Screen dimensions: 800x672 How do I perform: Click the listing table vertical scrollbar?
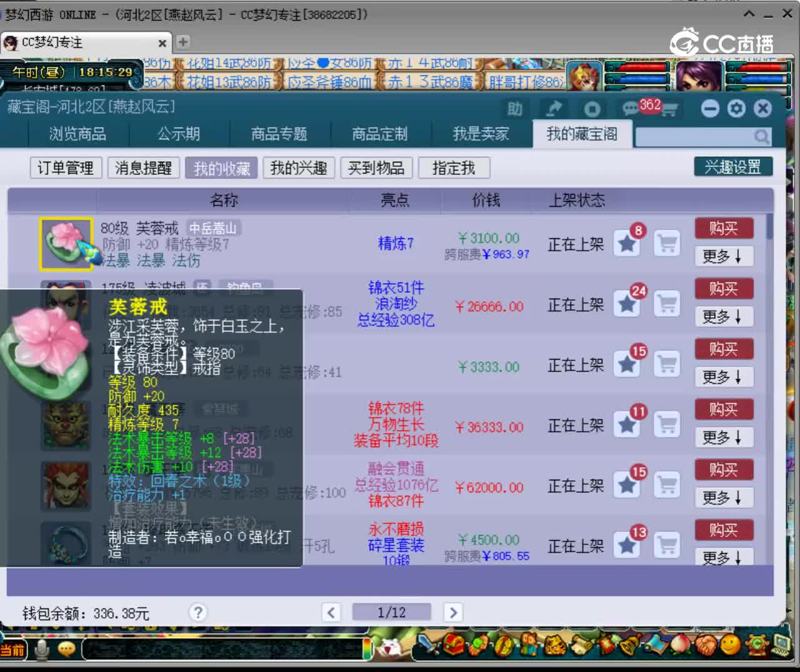tap(769, 225)
